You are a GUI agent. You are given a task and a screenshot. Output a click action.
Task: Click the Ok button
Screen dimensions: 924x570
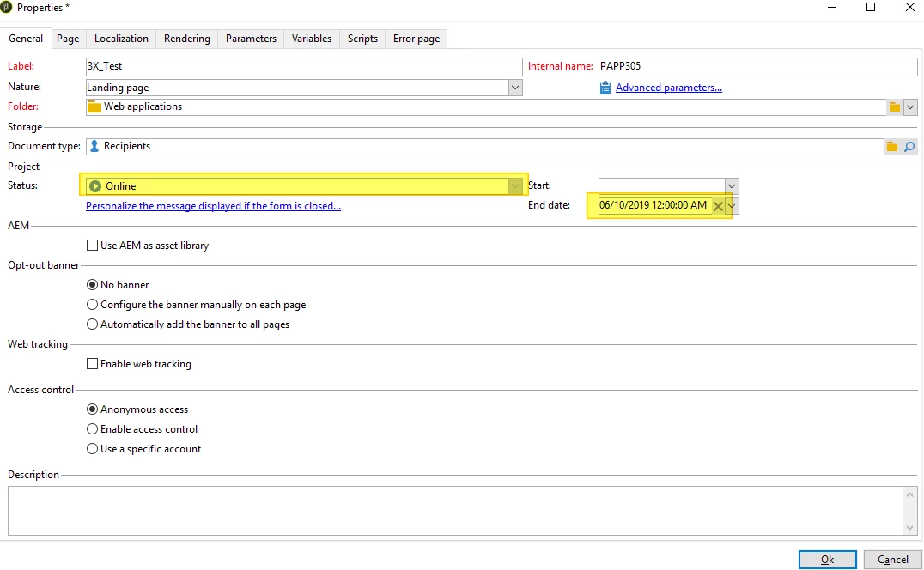click(827, 560)
